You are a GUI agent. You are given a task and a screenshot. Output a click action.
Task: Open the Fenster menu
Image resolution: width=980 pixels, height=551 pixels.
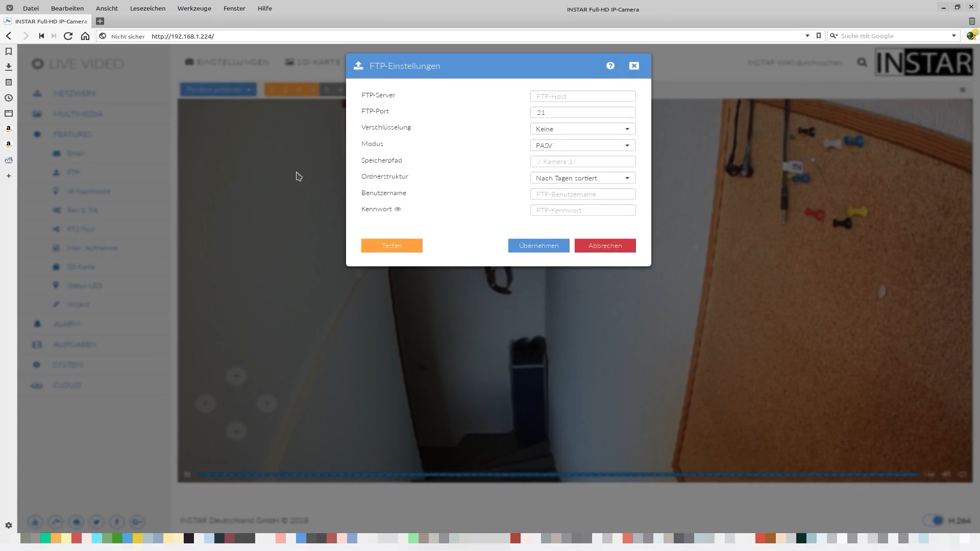point(234,8)
